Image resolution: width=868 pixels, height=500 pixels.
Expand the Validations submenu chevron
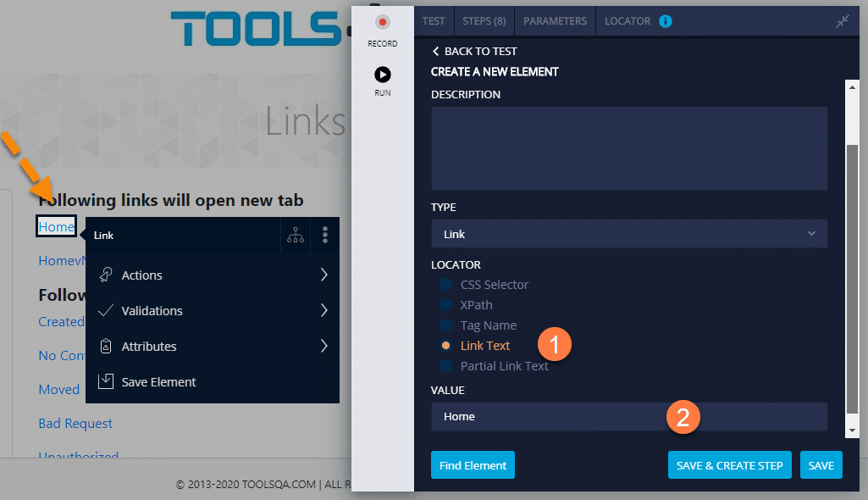(x=323, y=310)
